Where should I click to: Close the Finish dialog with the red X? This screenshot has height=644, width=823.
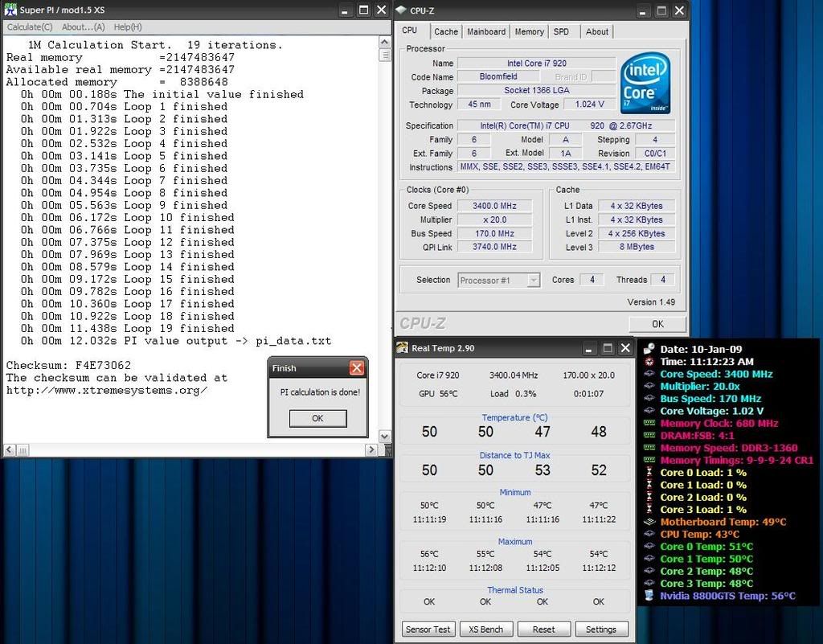[357, 368]
